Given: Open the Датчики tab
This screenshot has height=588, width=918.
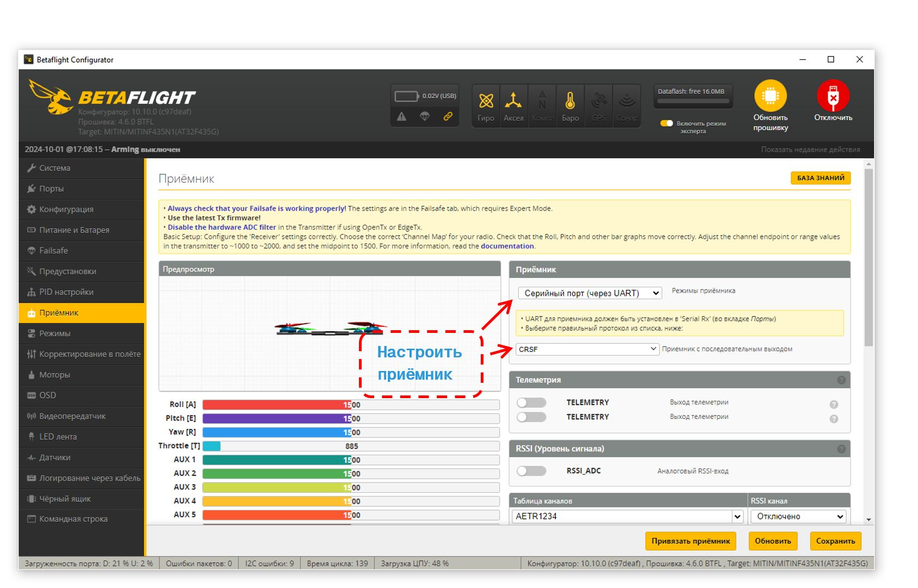Looking at the screenshot, I should 82,457.
